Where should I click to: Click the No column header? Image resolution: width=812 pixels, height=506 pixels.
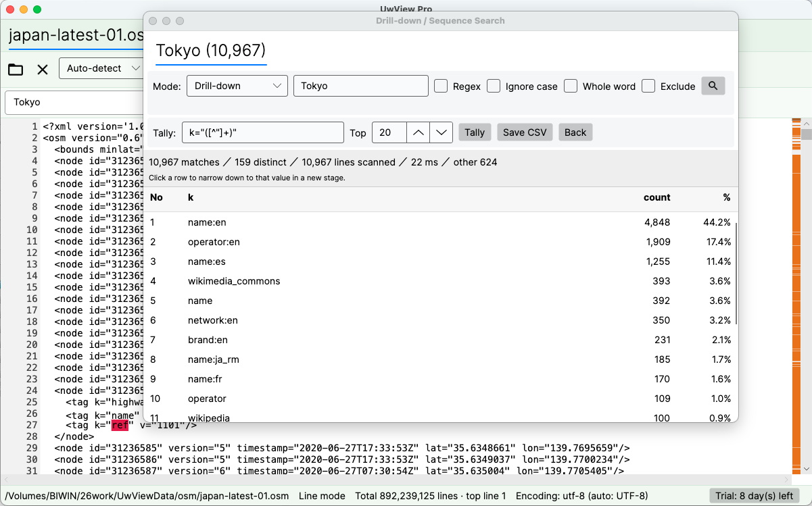pyautogui.click(x=156, y=197)
